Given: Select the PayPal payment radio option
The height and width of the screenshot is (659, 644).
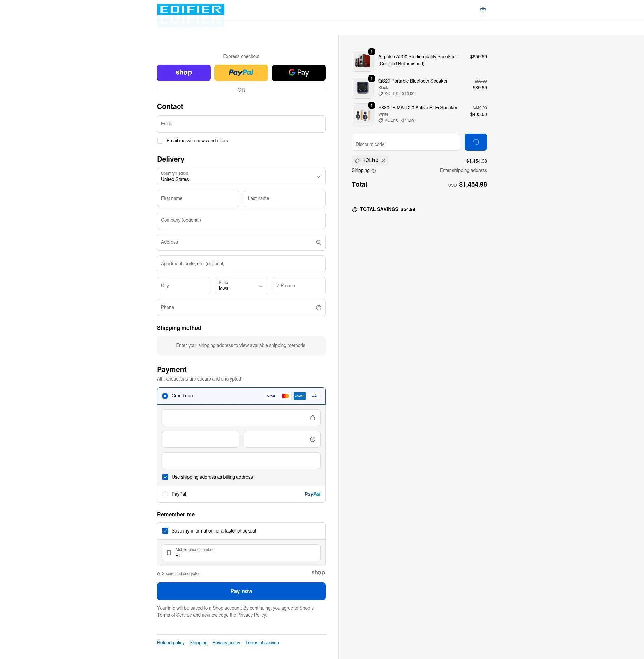Looking at the screenshot, I should coord(165,494).
